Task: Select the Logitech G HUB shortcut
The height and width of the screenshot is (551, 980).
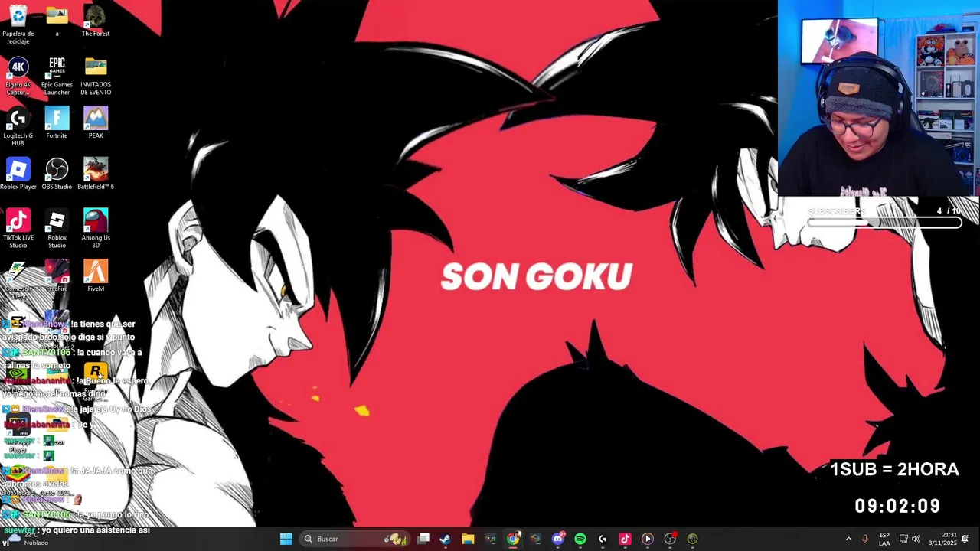Action: (x=18, y=126)
